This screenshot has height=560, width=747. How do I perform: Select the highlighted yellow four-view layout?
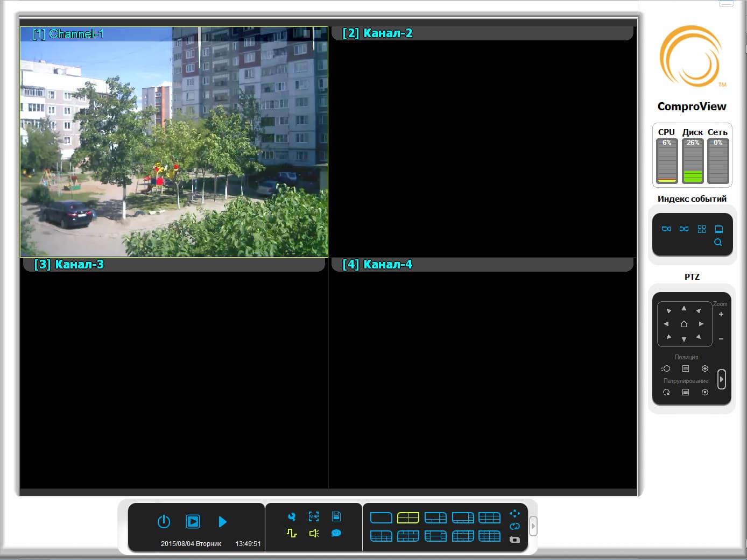(408, 518)
